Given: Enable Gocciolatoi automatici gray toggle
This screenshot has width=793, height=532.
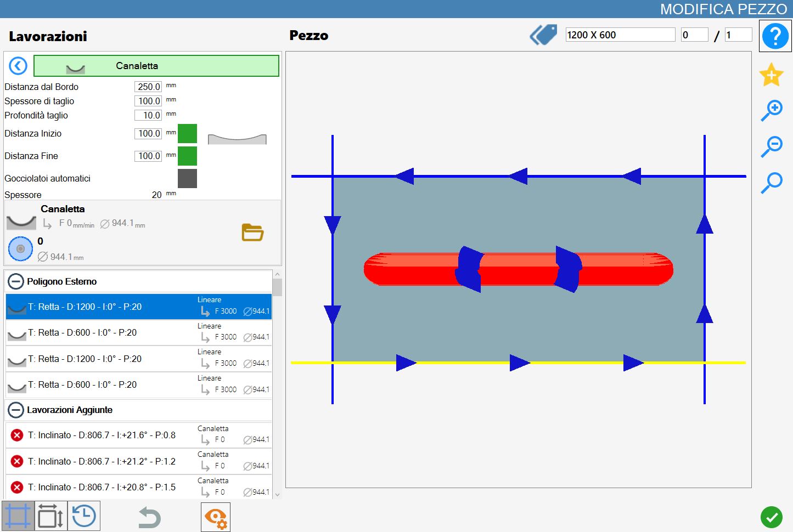Looking at the screenshot, I should [187, 179].
